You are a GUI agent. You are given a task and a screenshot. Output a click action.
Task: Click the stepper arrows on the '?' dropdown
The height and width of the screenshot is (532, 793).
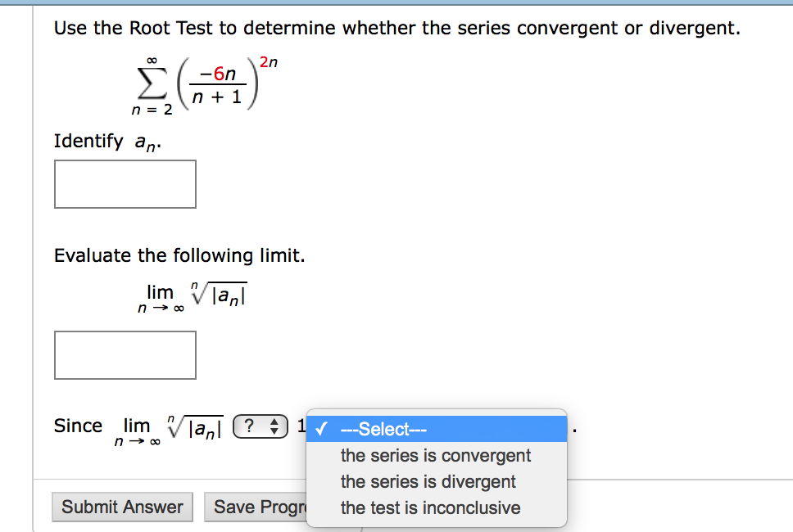274,426
